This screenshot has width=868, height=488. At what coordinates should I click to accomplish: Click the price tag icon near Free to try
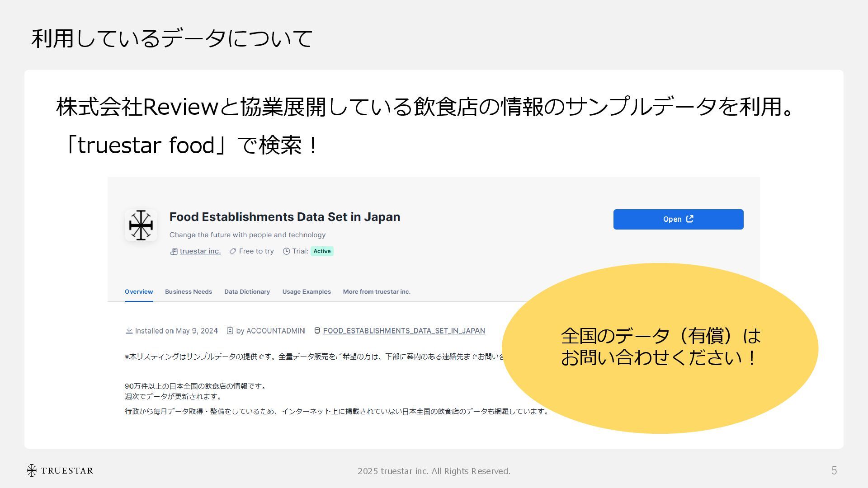pos(233,252)
